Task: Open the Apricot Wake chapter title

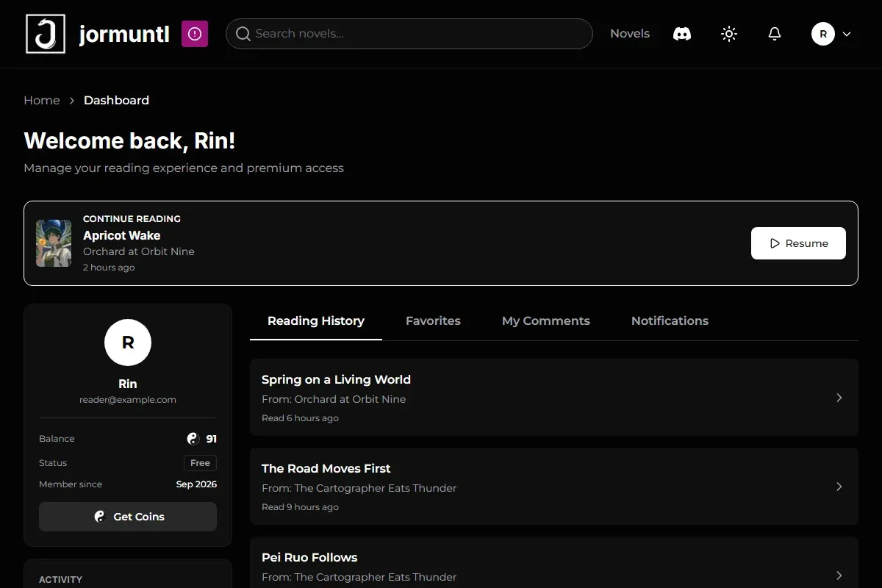Action: [122, 235]
